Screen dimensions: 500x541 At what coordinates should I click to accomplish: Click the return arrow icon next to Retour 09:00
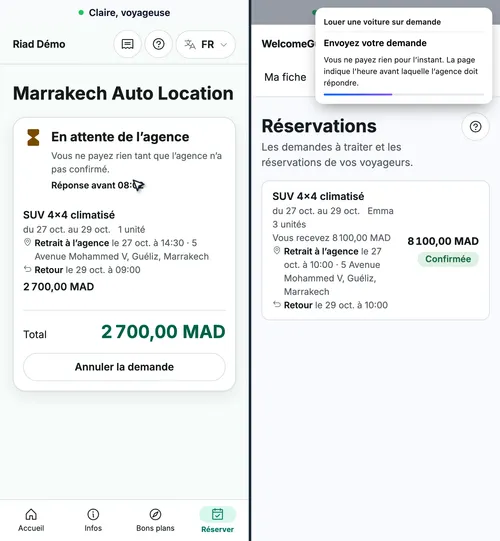[x=28, y=269]
